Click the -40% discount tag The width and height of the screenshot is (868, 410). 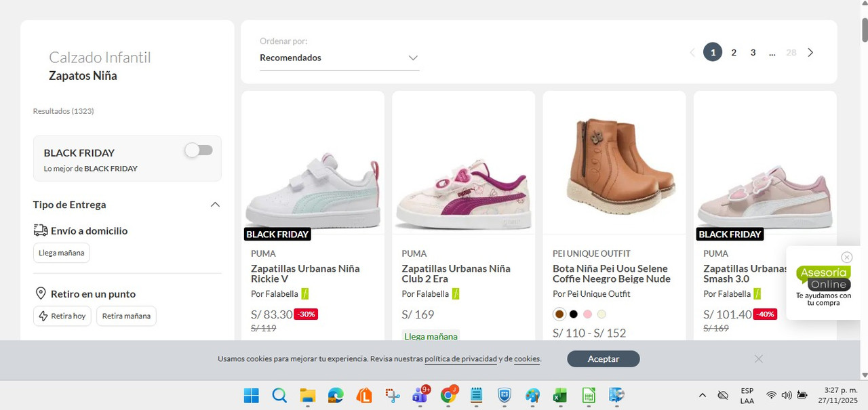tap(765, 314)
